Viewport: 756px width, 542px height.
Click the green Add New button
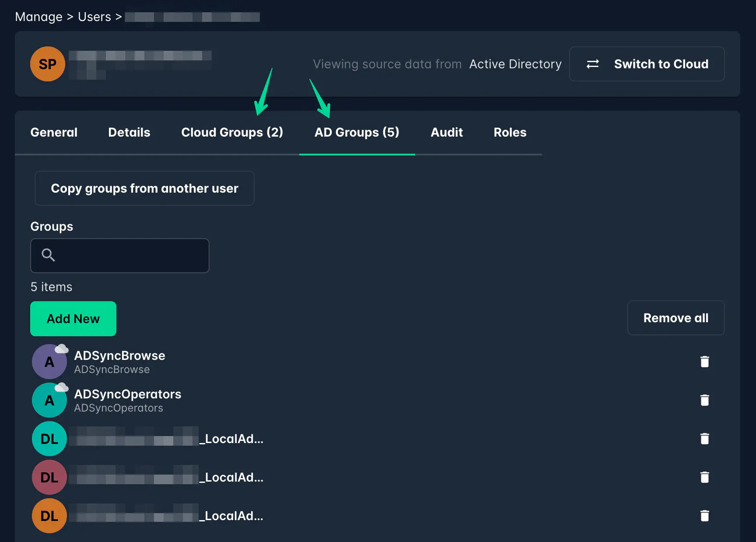click(73, 319)
